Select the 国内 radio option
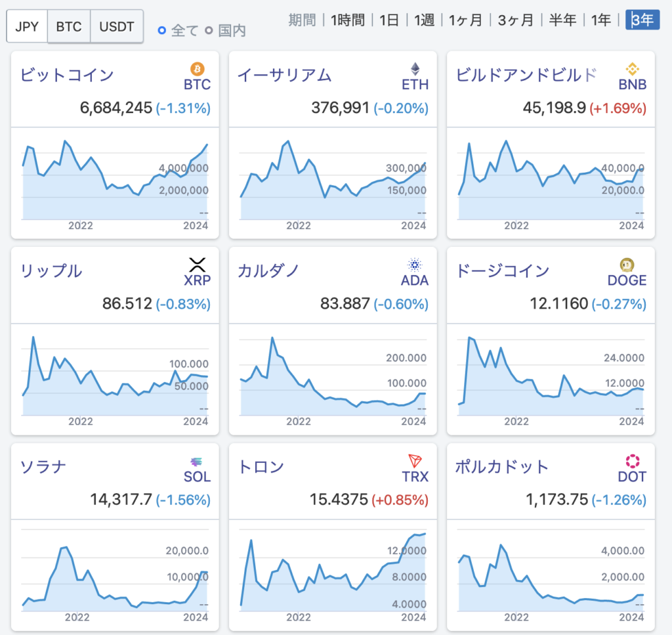672x635 pixels. point(209,30)
